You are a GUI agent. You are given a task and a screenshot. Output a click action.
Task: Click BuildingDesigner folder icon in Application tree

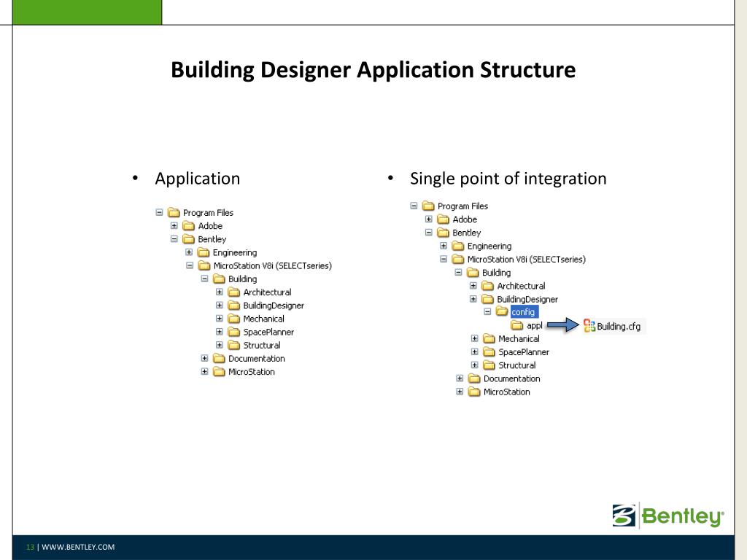(233, 306)
